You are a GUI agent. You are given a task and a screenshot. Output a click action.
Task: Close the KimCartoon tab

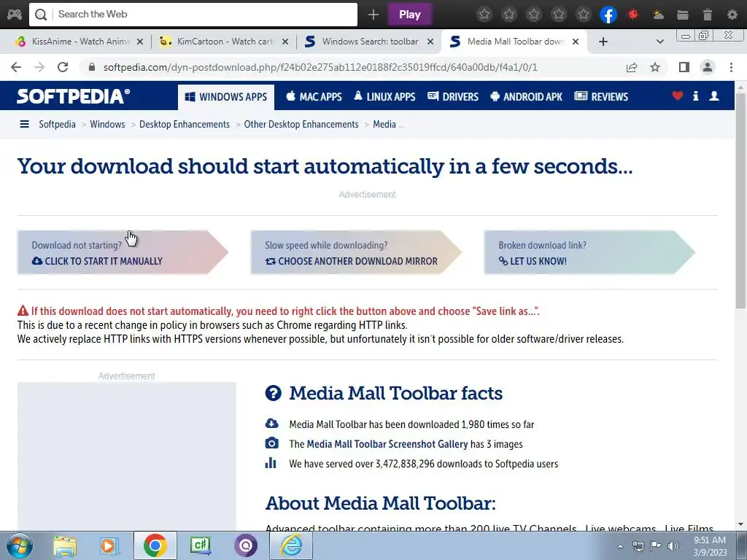[285, 42]
